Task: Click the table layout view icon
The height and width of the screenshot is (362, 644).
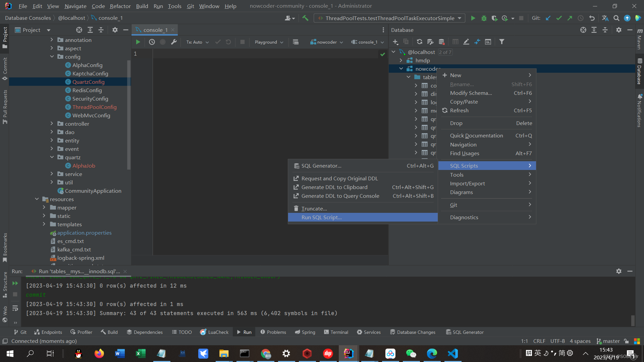Action: [455, 42]
